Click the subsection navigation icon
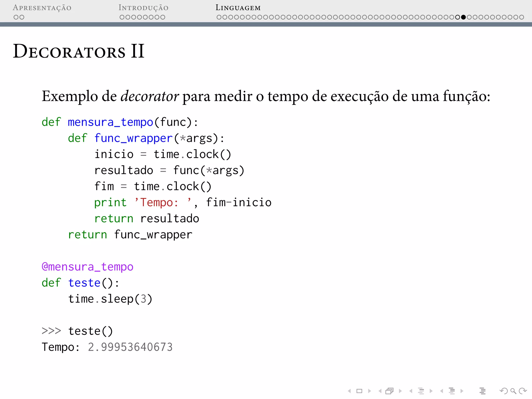The height and width of the screenshot is (399, 532). click(x=421, y=391)
